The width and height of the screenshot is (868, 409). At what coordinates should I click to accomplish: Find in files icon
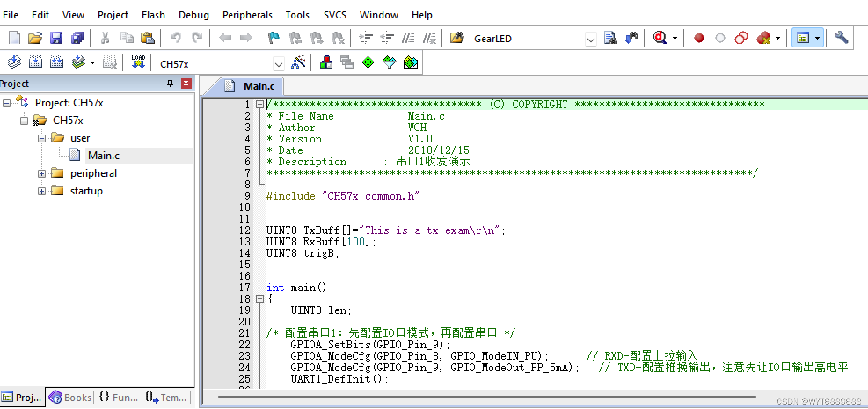pos(456,38)
